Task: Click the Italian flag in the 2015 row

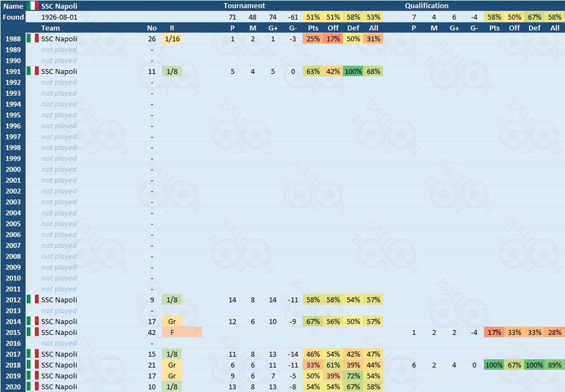Action: pyautogui.click(x=33, y=333)
